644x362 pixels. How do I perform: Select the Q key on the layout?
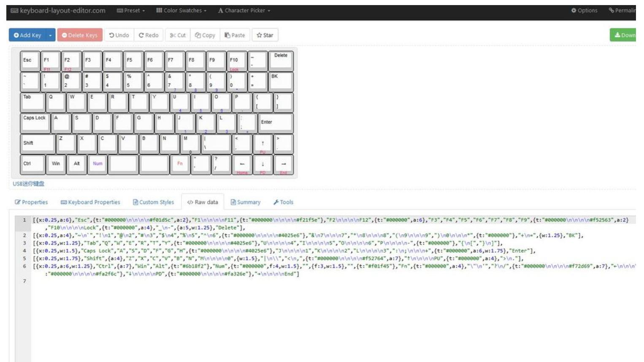(x=56, y=102)
